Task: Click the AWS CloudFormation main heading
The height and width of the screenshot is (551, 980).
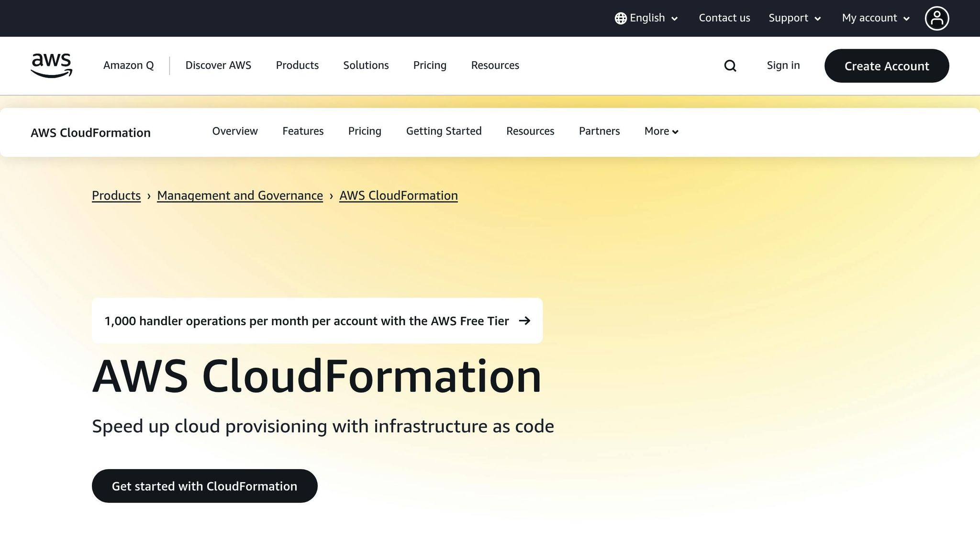Action: pos(316,376)
